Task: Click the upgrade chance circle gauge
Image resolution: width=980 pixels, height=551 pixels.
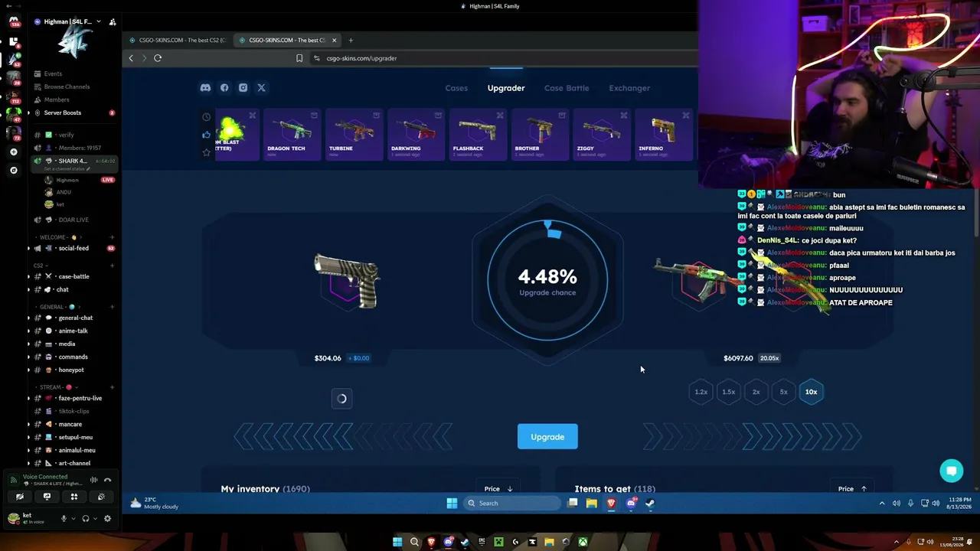Action: (547, 281)
